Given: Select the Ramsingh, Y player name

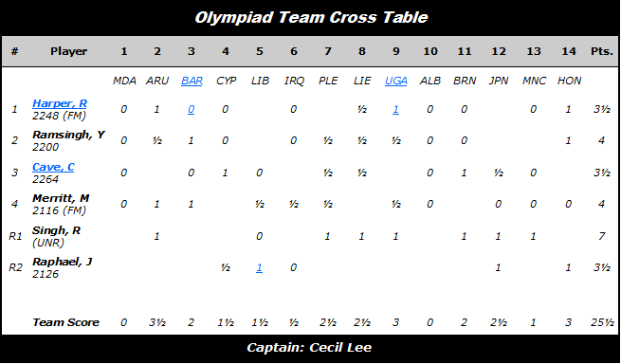Looking at the screenshot, I should click(x=68, y=135).
